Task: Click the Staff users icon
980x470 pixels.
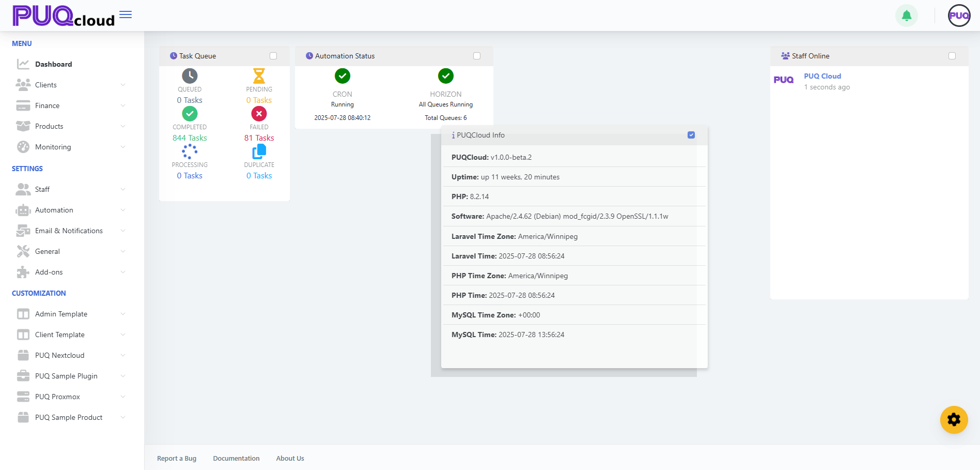Action: 23,189
